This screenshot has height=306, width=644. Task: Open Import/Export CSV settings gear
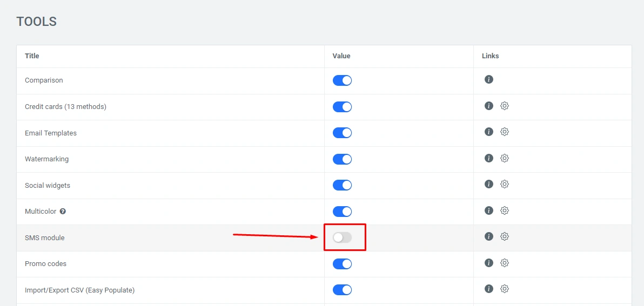[x=505, y=289]
